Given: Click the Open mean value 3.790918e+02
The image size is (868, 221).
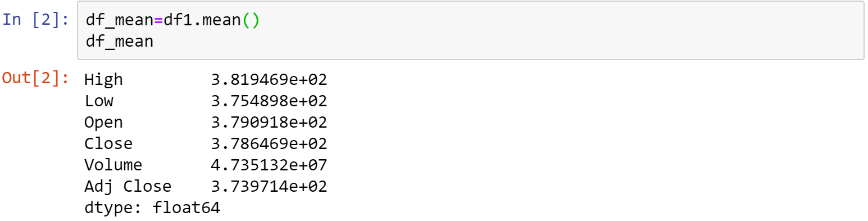Looking at the screenshot, I should coord(269,123).
